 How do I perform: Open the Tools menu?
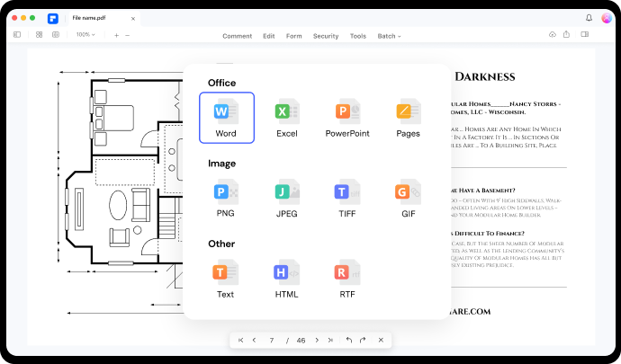click(x=358, y=36)
